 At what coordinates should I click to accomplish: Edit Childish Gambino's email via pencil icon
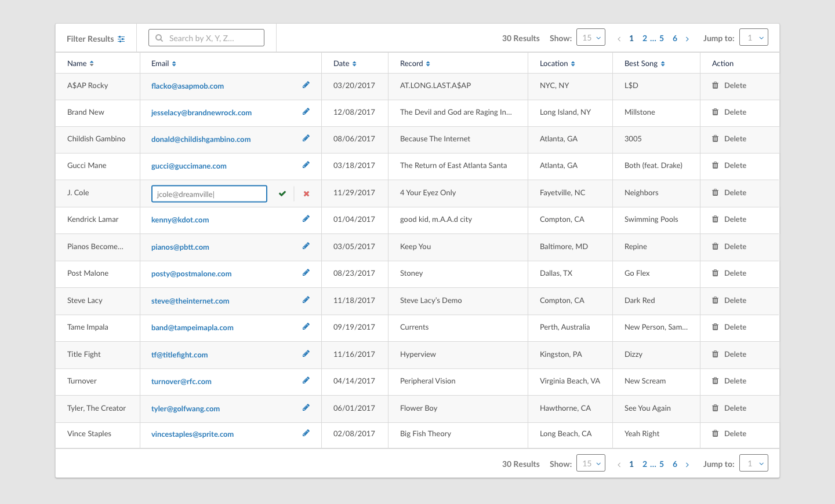coord(306,138)
